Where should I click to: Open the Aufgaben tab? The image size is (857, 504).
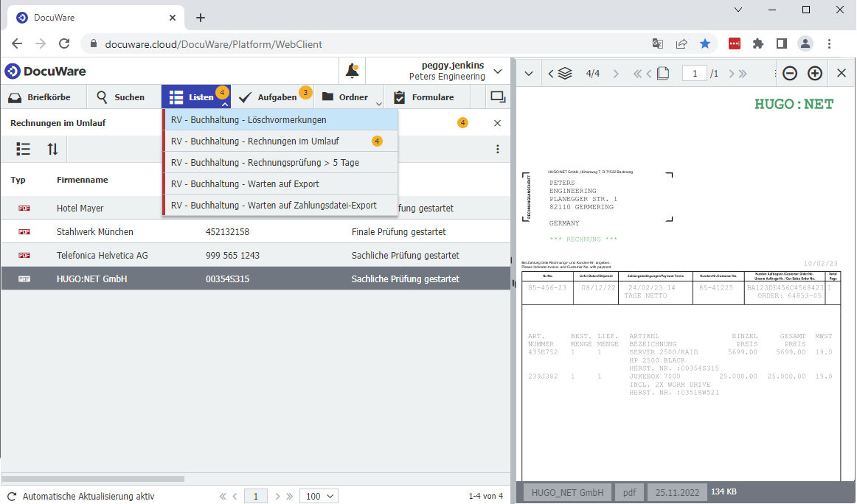(x=268, y=97)
